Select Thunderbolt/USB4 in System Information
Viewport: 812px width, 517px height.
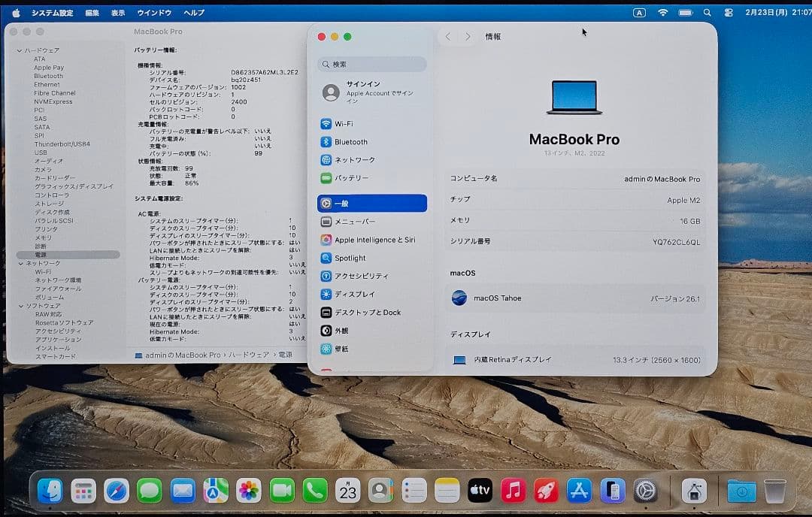click(x=62, y=144)
